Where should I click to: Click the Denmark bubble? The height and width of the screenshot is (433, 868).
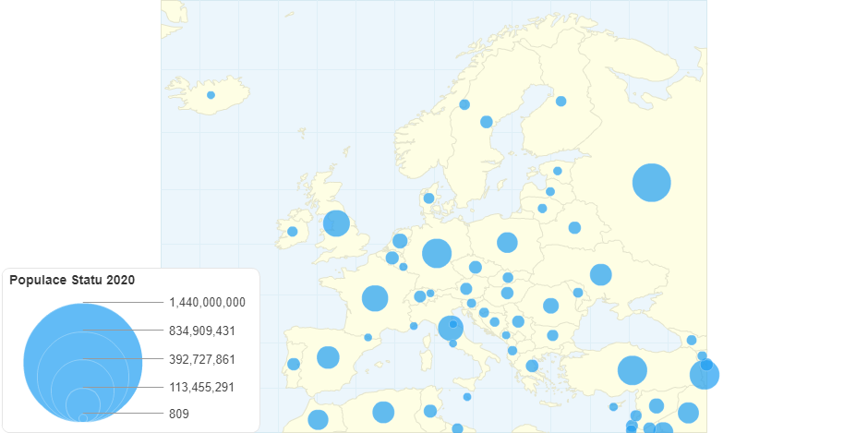click(428, 198)
